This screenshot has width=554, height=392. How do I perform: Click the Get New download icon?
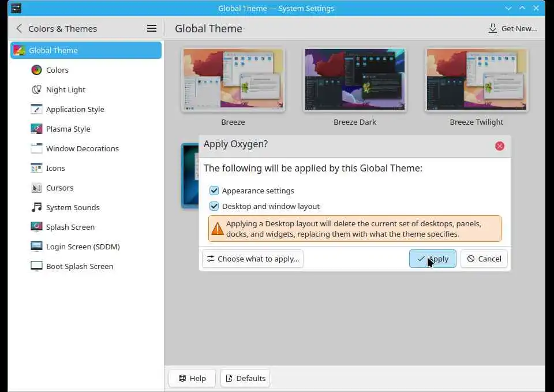[x=492, y=28]
